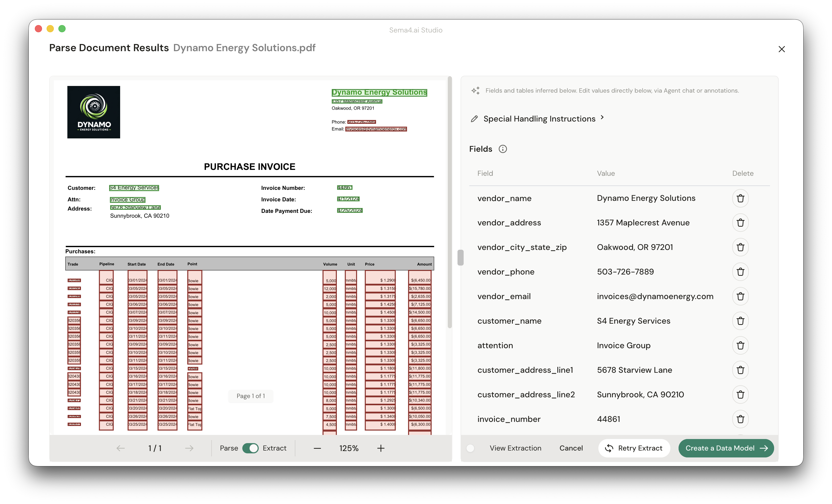
Task: Click the sparkle AI icon above the fields panel
Action: point(476,90)
